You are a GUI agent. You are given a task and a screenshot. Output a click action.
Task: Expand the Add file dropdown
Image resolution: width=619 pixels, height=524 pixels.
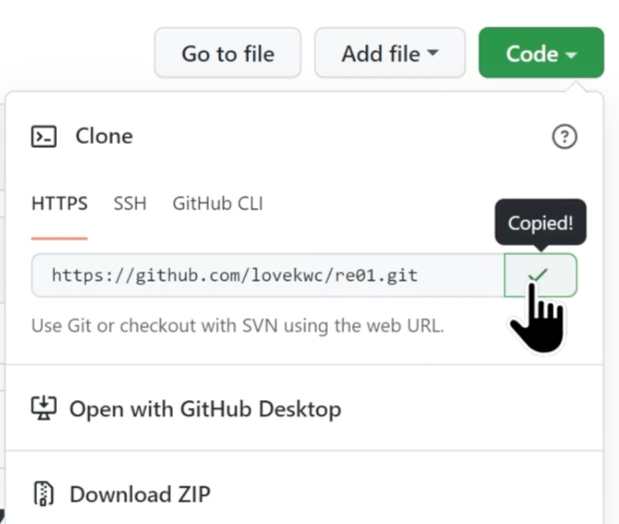389,54
